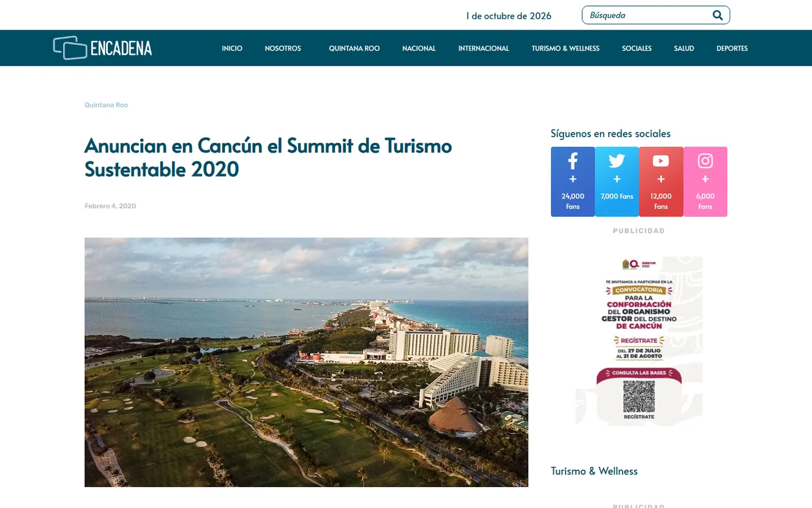Open the Nosotros menu item

(x=283, y=48)
